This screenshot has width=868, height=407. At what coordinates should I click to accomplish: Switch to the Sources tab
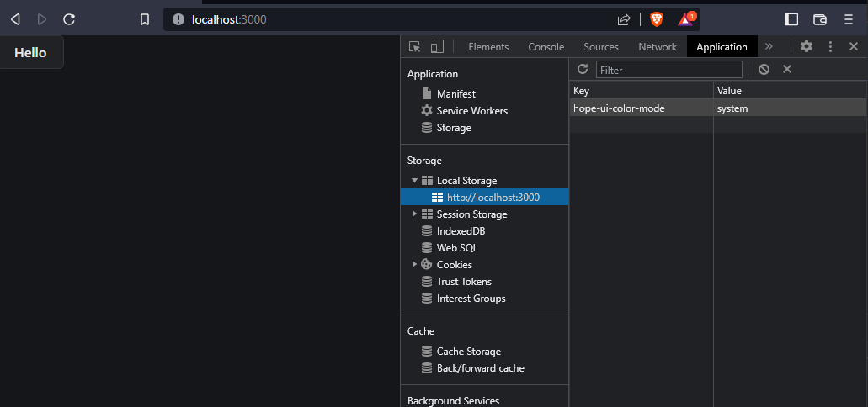[601, 47]
